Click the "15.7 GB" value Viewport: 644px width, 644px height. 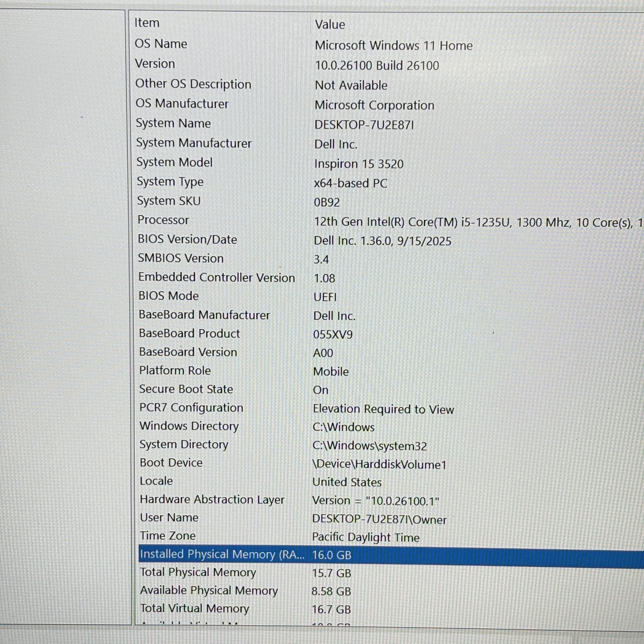(331, 573)
